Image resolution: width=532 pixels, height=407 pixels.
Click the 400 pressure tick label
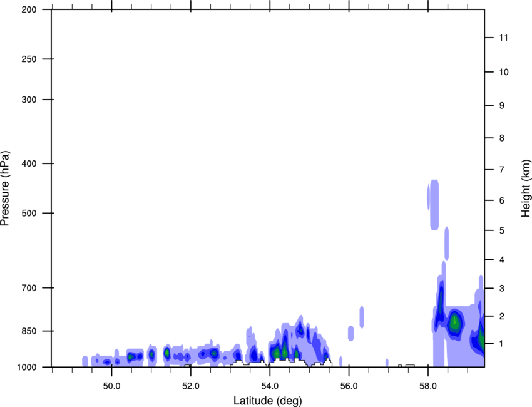[x=29, y=163]
